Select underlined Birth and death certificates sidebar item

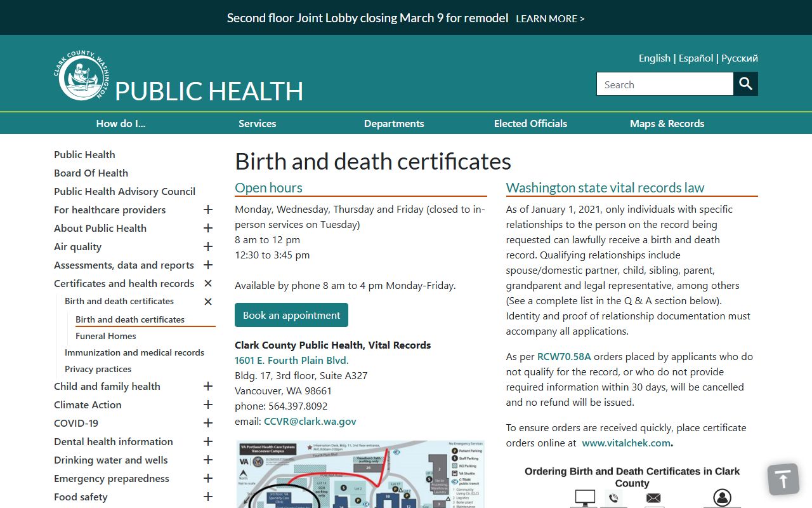coord(130,319)
